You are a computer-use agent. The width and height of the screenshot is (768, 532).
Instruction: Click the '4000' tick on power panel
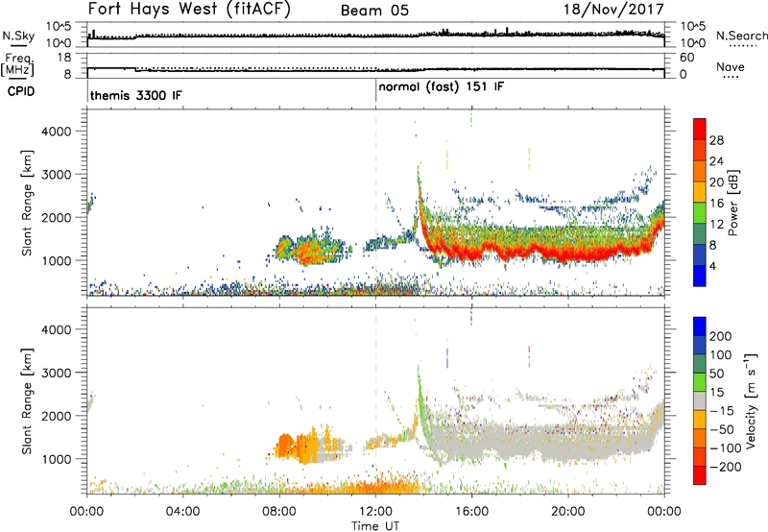(56, 132)
